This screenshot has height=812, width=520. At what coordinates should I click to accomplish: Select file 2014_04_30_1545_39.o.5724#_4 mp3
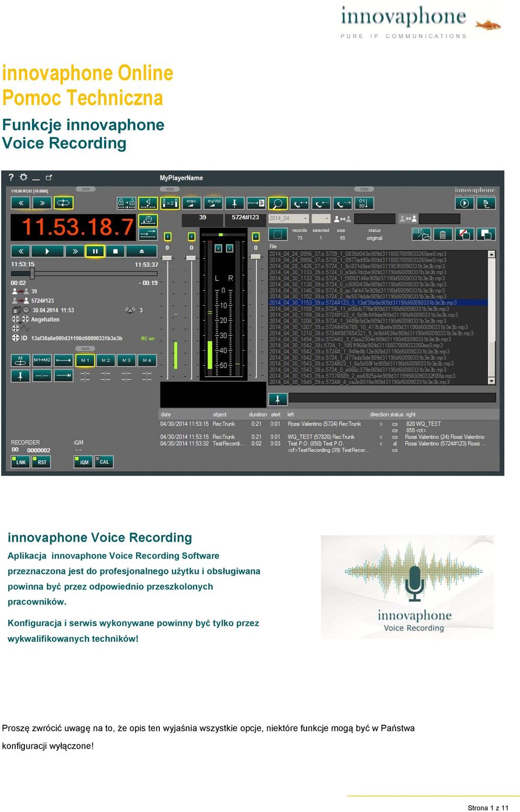click(378, 382)
